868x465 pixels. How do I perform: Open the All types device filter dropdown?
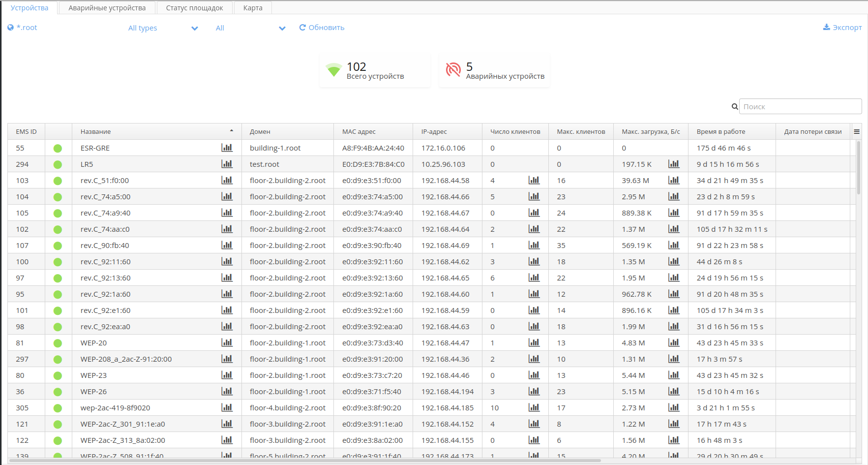163,28
